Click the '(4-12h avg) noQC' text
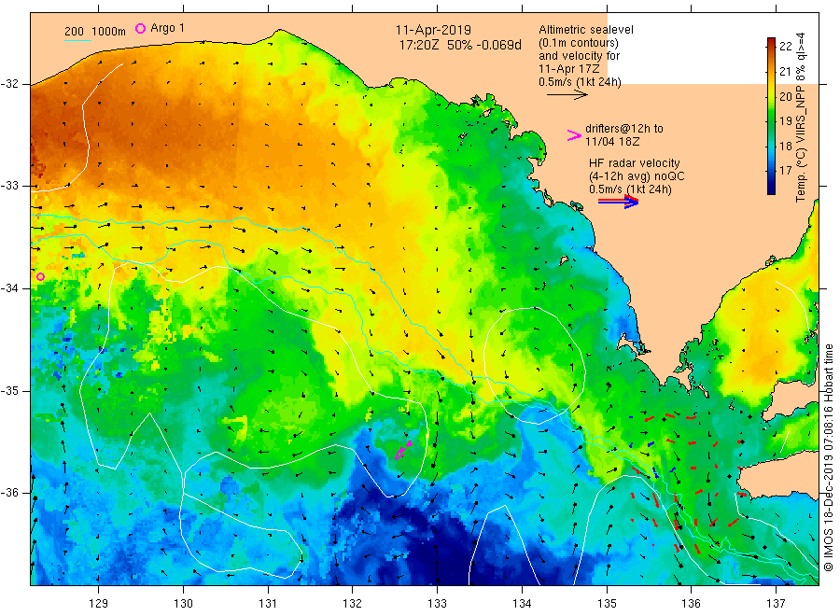This screenshot has height=616, width=840. pos(637,176)
